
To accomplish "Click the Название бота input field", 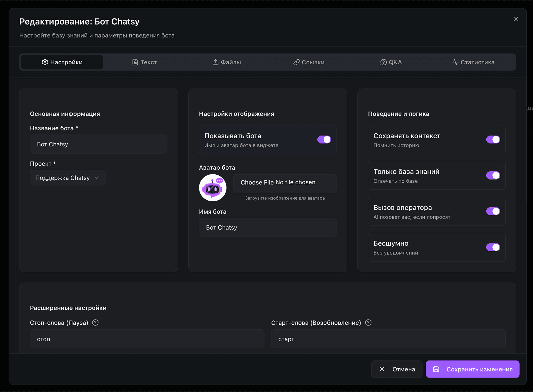I will [x=99, y=144].
